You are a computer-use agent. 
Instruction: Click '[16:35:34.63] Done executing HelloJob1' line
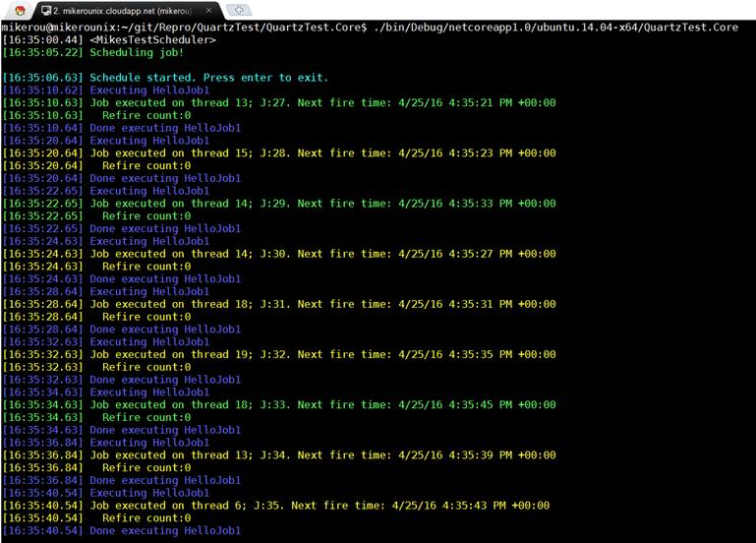122,430
